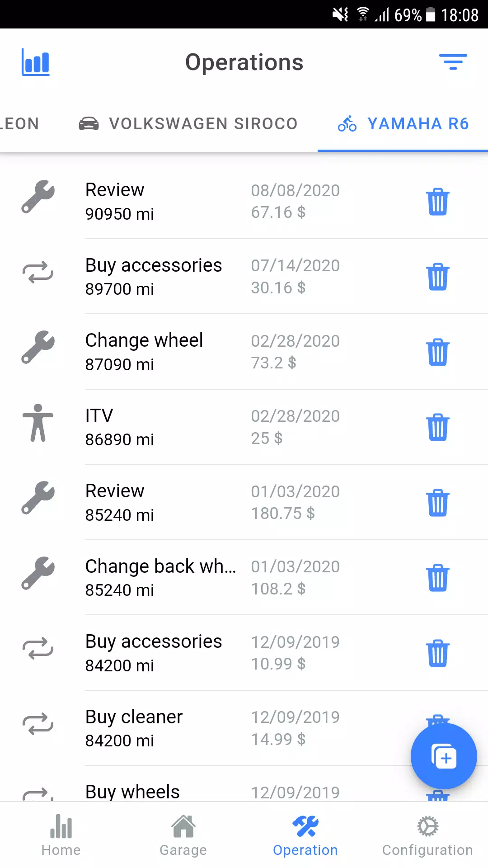The height and width of the screenshot is (868, 488).
Task: Delete Buy accessories 89700 mi entry
Action: pyautogui.click(x=438, y=277)
